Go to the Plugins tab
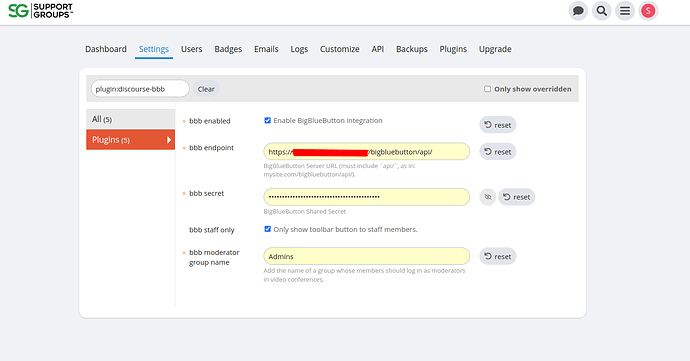 [453, 49]
